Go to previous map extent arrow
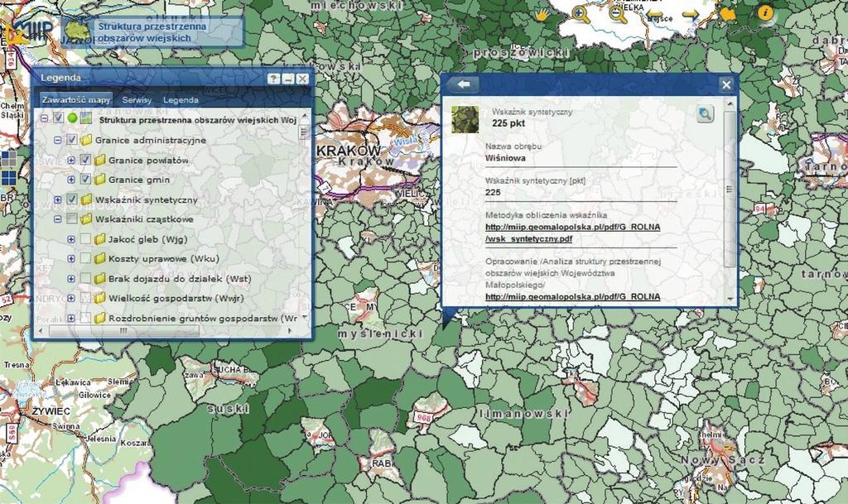This screenshot has height=504, width=848. tap(654, 15)
